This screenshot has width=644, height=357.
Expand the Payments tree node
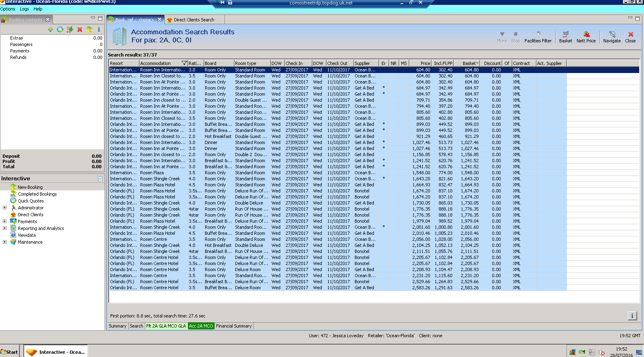(x=5, y=221)
